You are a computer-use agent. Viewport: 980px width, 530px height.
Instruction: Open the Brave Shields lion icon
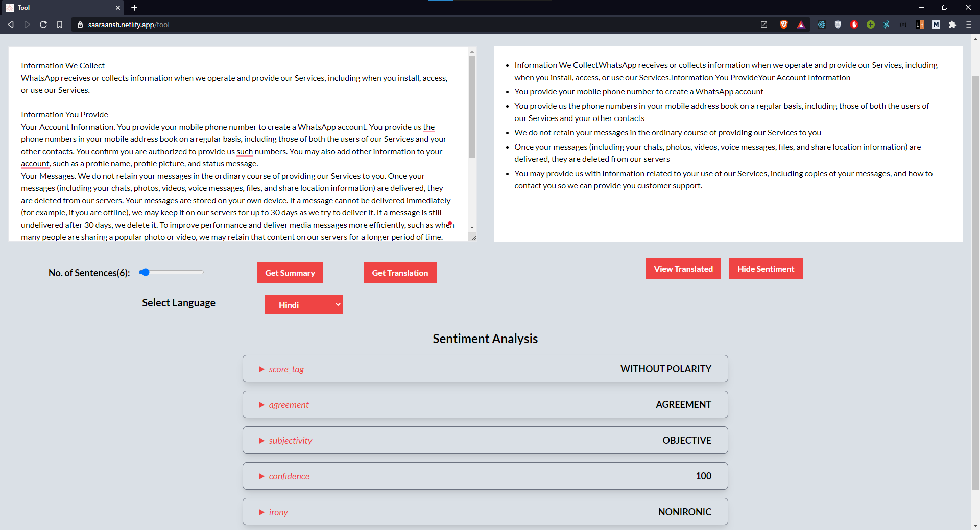click(784, 25)
